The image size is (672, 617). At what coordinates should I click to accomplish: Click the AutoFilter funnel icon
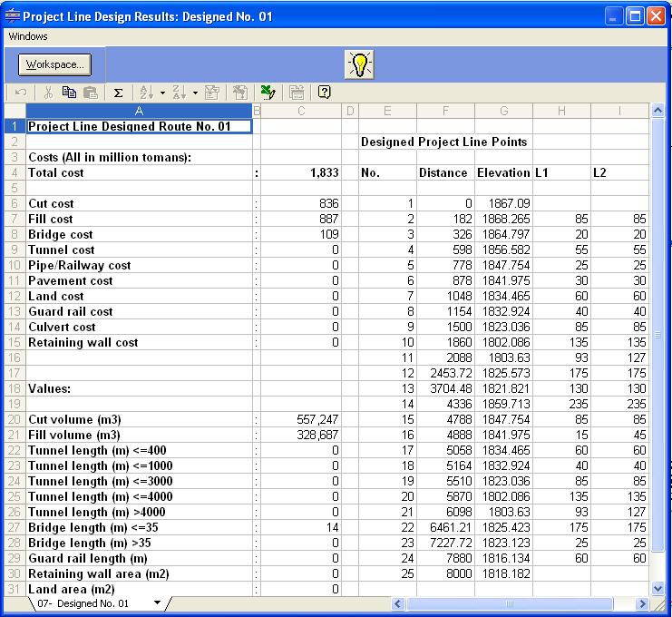click(x=212, y=93)
